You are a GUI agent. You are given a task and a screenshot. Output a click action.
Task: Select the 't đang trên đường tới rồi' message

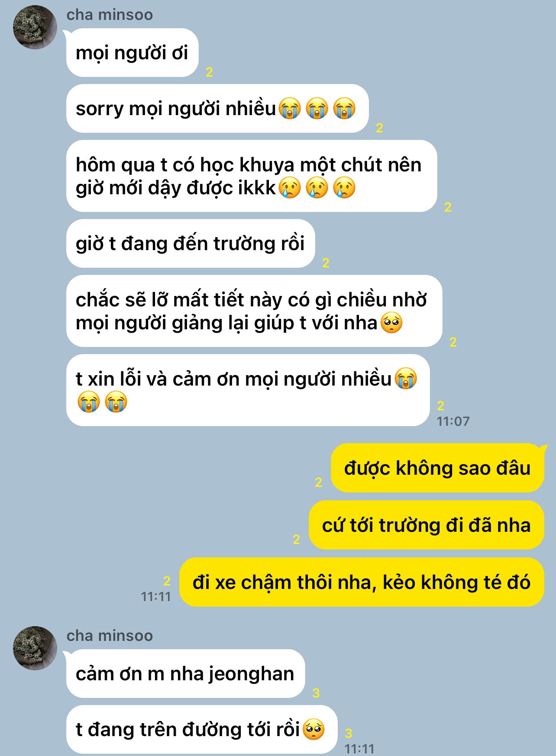click(202, 730)
